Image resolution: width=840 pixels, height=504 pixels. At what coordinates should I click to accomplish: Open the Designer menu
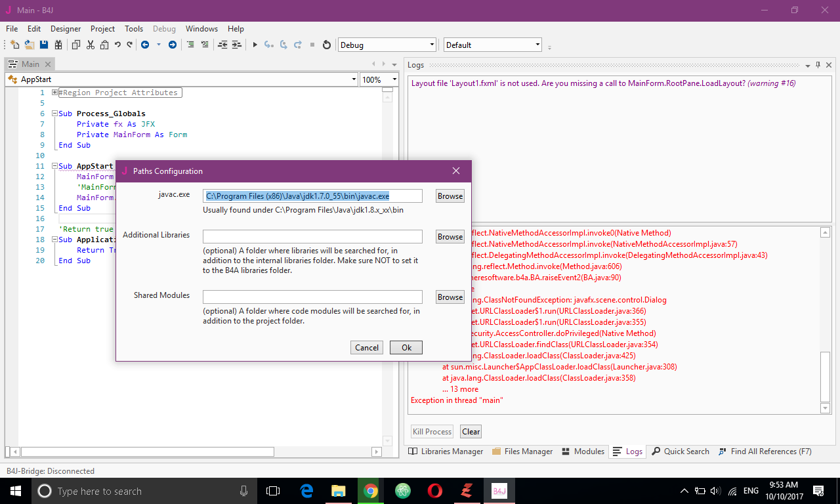tap(66, 29)
